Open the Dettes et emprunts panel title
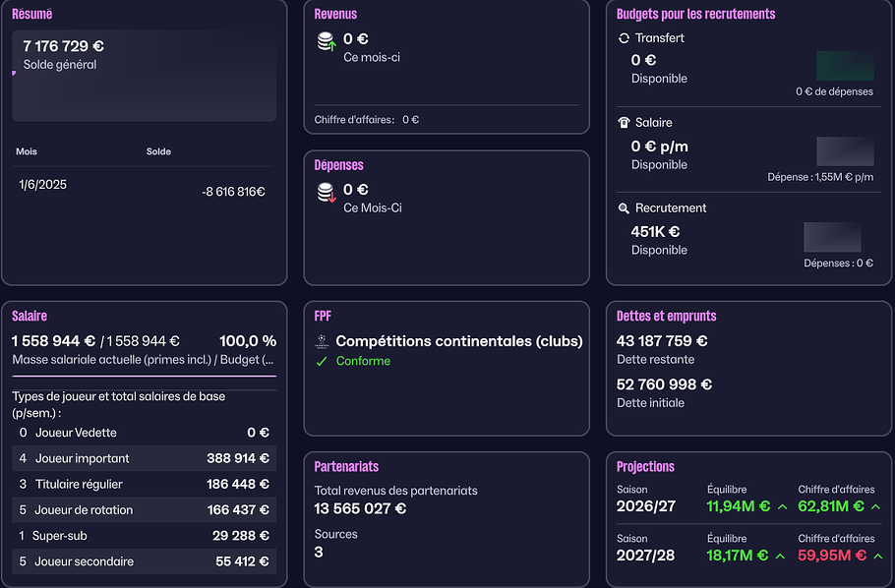This screenshot has height=588, width=895. pyautogui.click(x=666, y=317)
